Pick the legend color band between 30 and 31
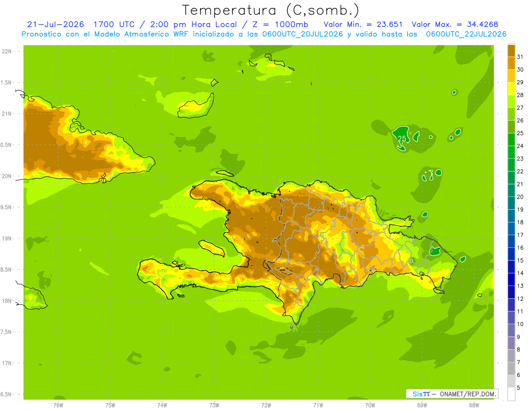This screenshot has width=532, height=411. 511,63
